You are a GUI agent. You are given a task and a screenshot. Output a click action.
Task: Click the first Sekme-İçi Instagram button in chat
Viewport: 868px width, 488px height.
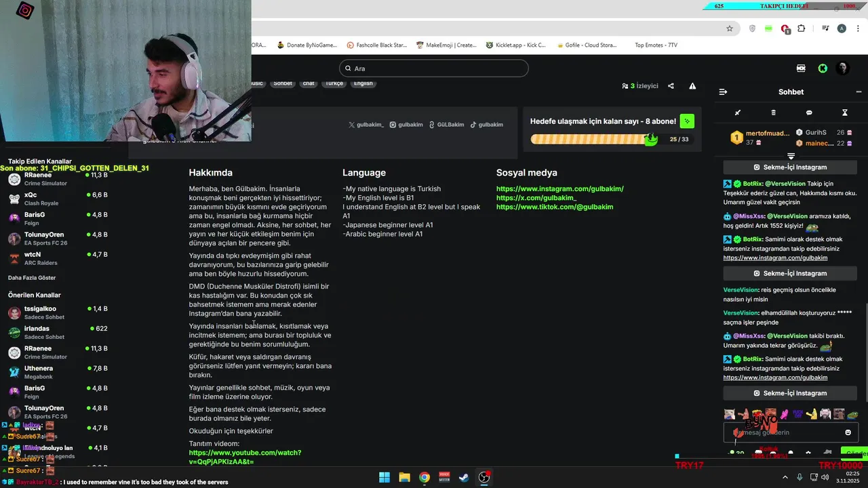click(x=790, y=167)
